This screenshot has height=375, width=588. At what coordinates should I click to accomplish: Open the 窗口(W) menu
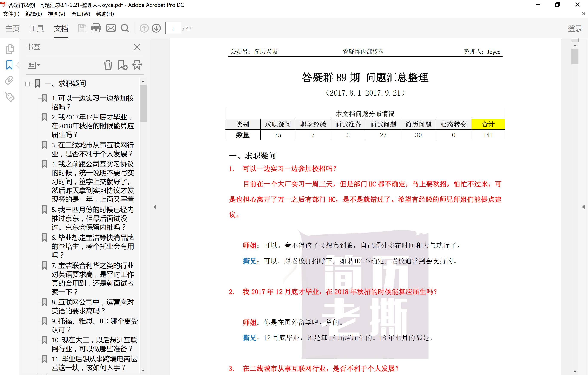click(81, 14)
